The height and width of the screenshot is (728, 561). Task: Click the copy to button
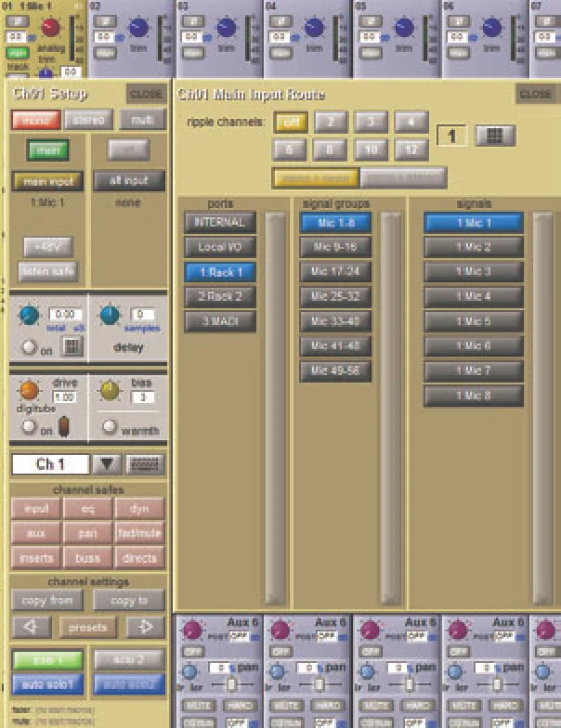[129, 600]
